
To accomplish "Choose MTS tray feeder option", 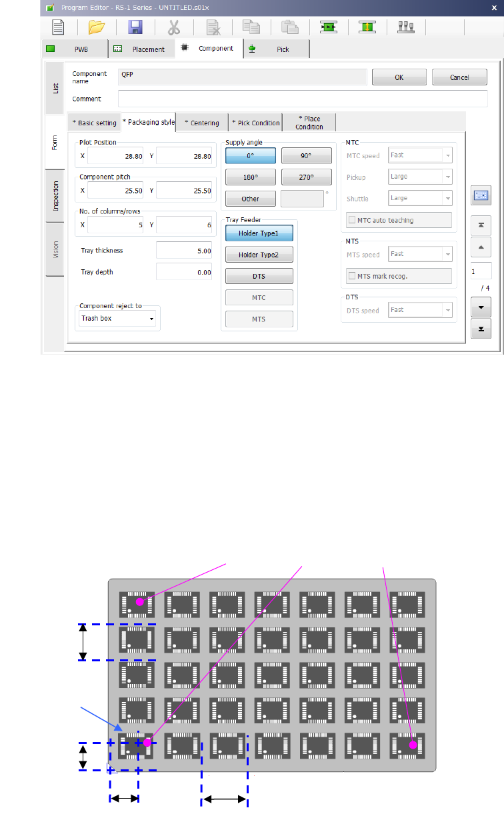I will tap(259, 319).
